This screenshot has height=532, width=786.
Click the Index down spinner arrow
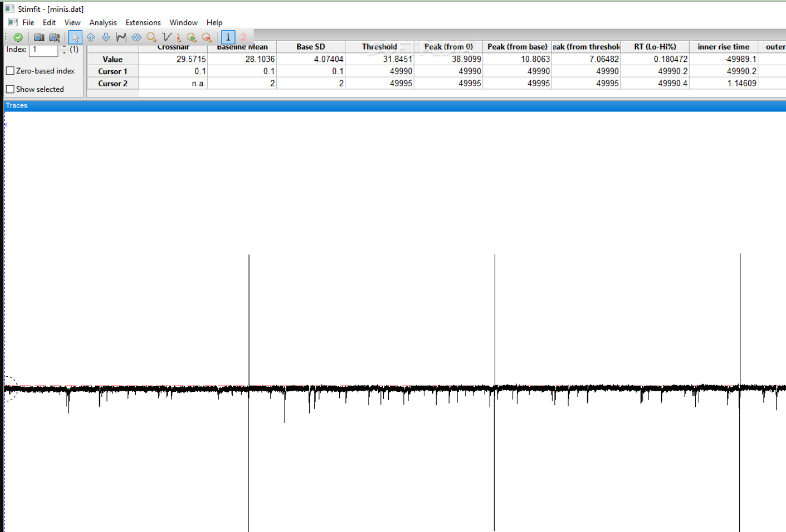(64, 52)
